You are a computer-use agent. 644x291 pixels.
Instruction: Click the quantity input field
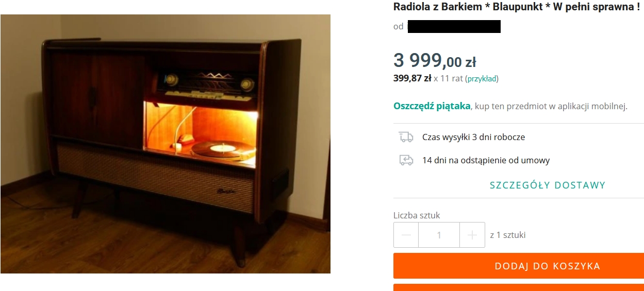[439, 235]
